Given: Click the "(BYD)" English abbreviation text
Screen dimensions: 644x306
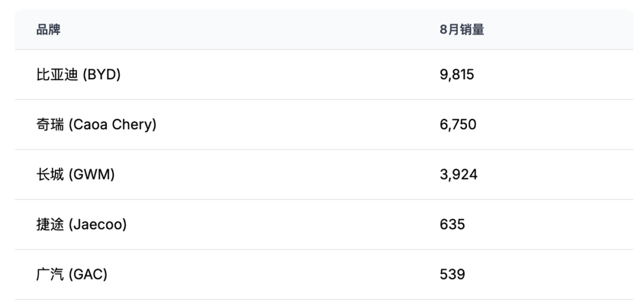Looking at the screenshot, I should (x=101, y=75).
